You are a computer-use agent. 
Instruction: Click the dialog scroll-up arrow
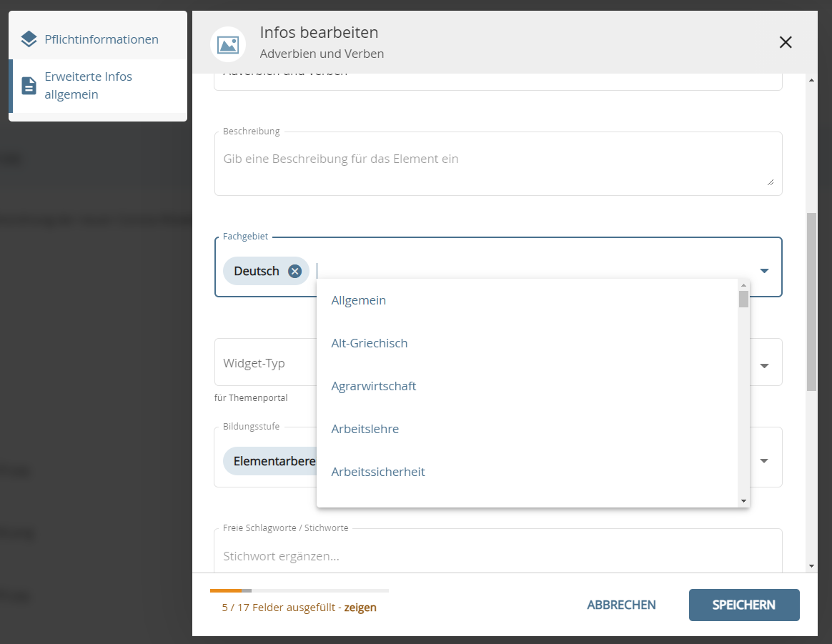pos(811,80)
